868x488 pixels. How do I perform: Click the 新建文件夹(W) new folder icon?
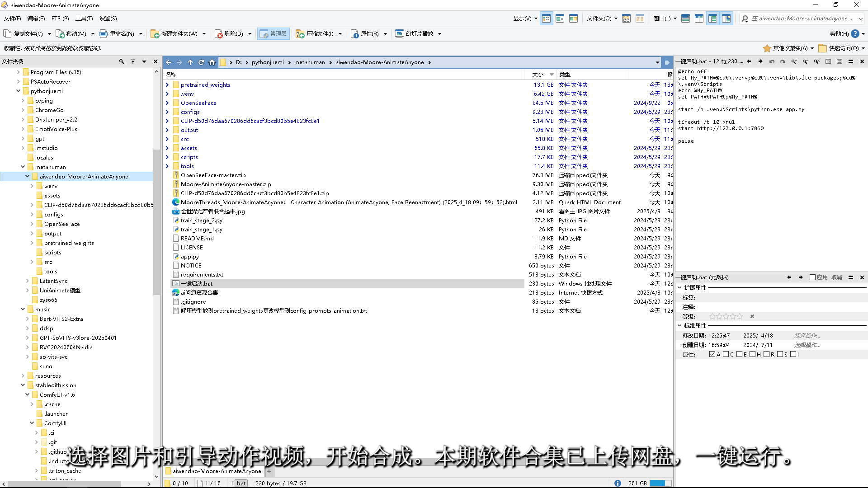[155, 34]
